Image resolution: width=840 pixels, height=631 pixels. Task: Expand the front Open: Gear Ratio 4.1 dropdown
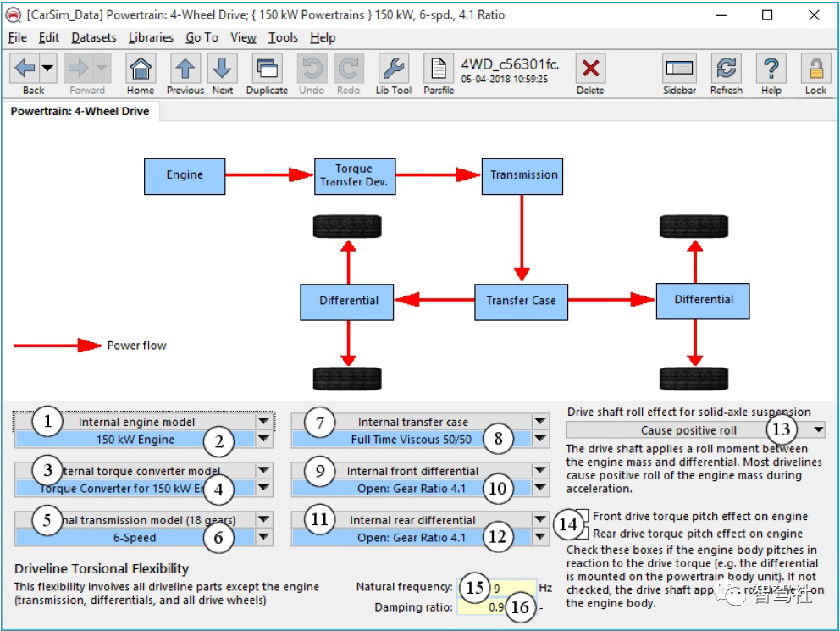point(540,488)
